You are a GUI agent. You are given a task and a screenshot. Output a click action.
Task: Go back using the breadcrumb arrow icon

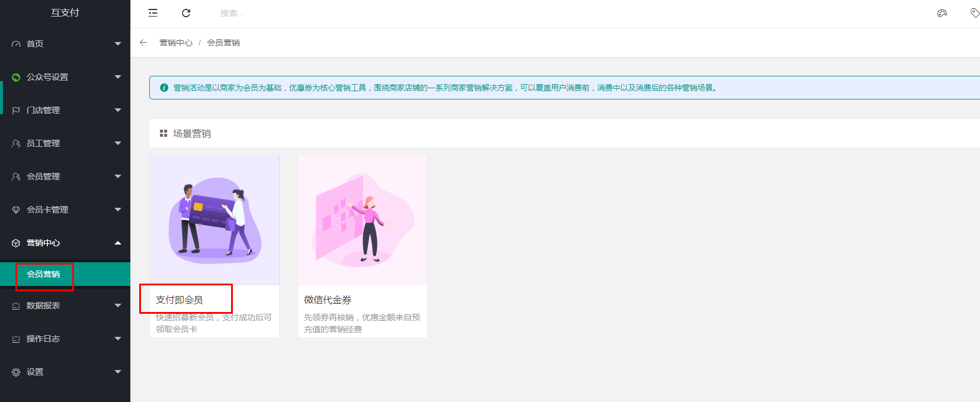(143, 43)
